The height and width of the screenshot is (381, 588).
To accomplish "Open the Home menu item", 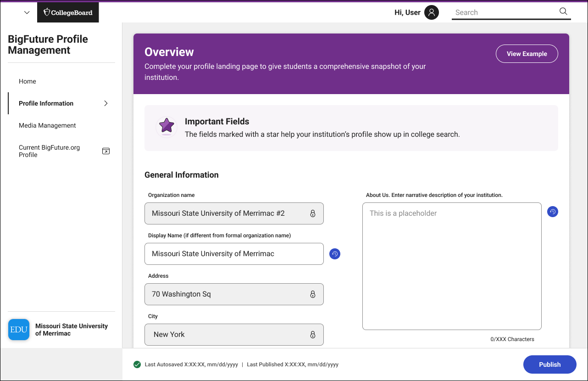I will point(28,81).
